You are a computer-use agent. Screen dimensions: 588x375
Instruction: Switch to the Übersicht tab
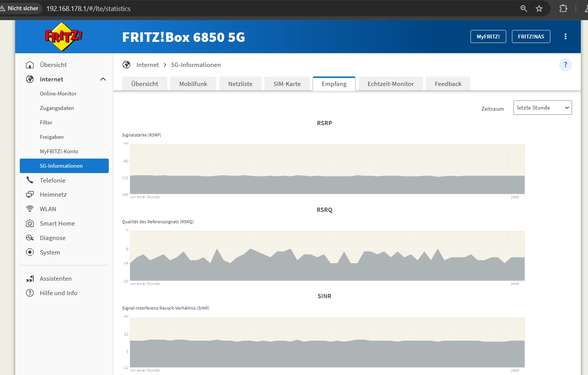pyautogui.click(x=145, y=84)
